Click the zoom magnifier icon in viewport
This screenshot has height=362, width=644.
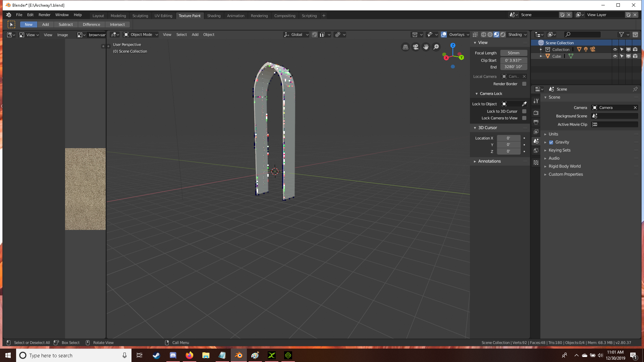tap(436, 47)
